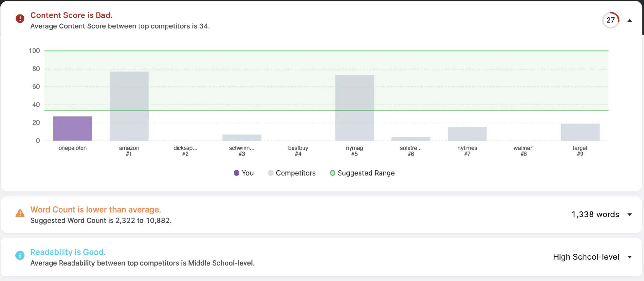Click the blue Readability info icon
Image resolution: width=644 pixels, height=281 pixels.
(20, 256)
